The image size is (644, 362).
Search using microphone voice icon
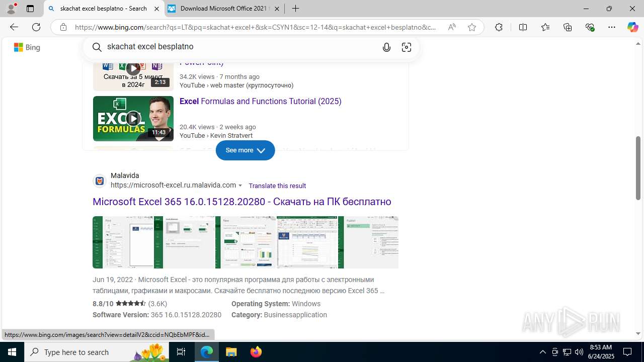tap(386, 47)
